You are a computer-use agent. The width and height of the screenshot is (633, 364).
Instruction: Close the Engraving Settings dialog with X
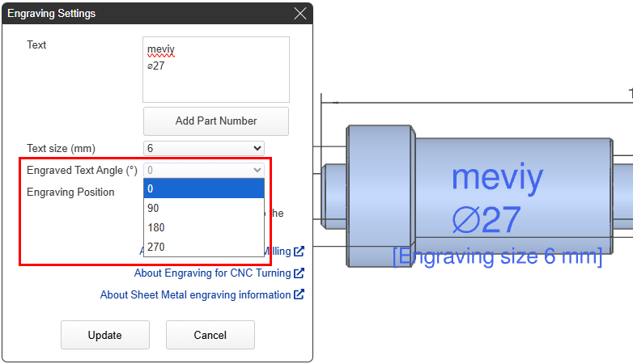click(300, 14)
